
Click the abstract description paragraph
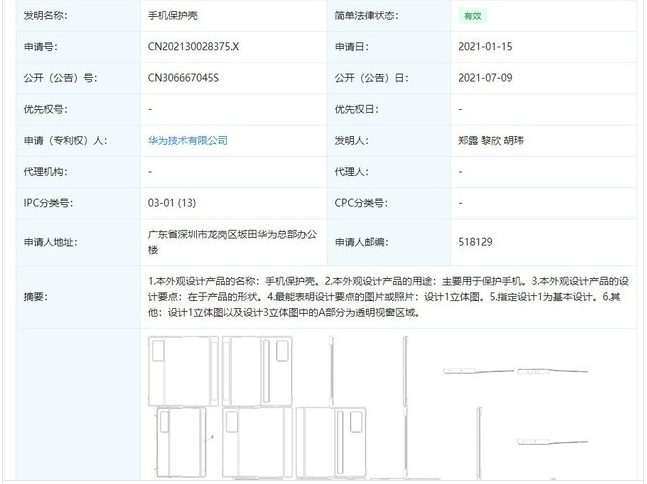coord(390,297)
